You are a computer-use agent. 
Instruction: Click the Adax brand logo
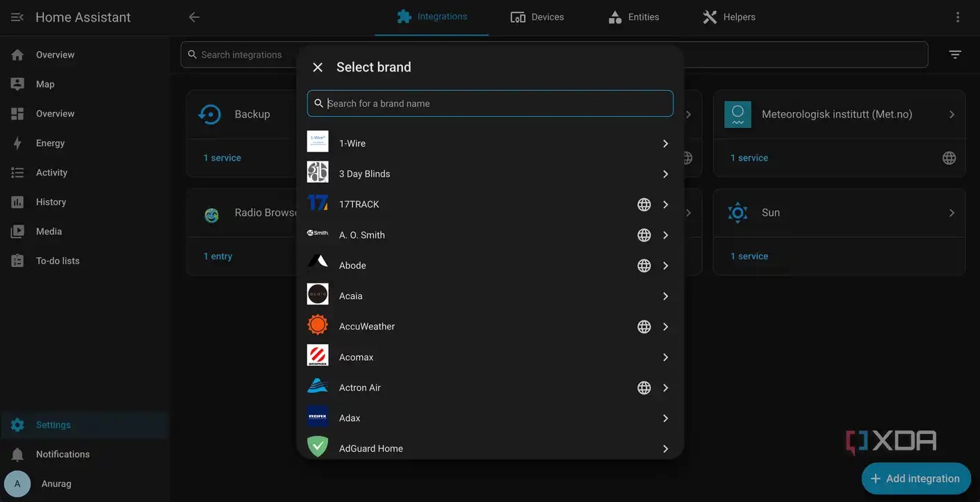tap(318, 416)
